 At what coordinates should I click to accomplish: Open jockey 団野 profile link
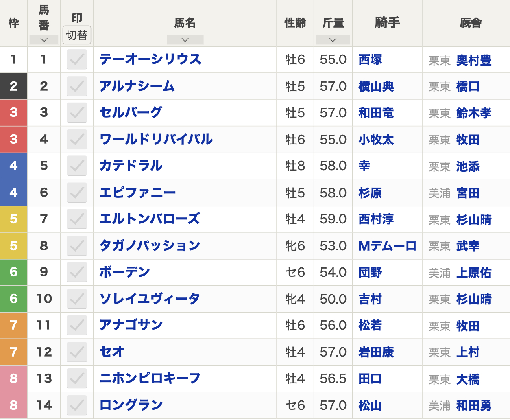(x=370, y=272)
